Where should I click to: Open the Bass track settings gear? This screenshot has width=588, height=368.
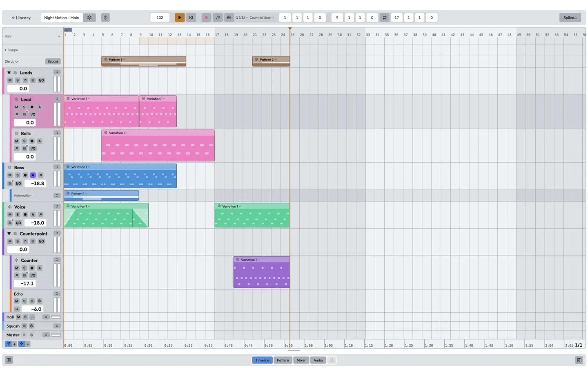(10, 167)
